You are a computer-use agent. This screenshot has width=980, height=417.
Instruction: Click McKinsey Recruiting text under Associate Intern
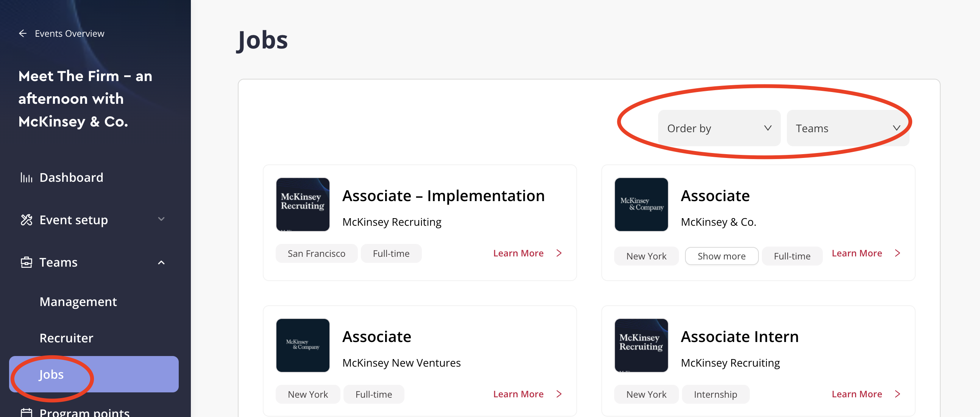point(730,362)
